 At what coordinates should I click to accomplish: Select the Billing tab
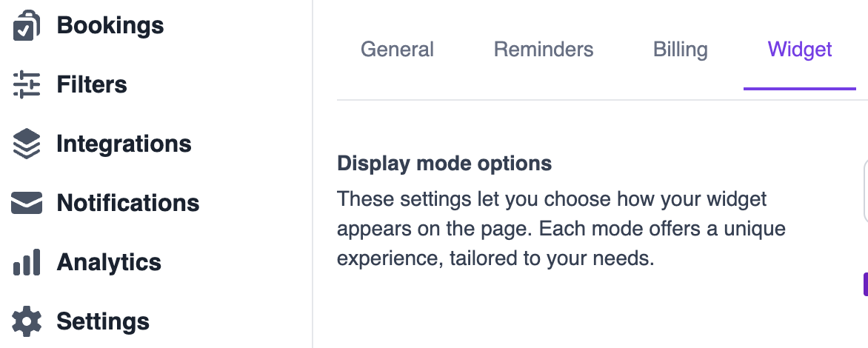[680, 50]
